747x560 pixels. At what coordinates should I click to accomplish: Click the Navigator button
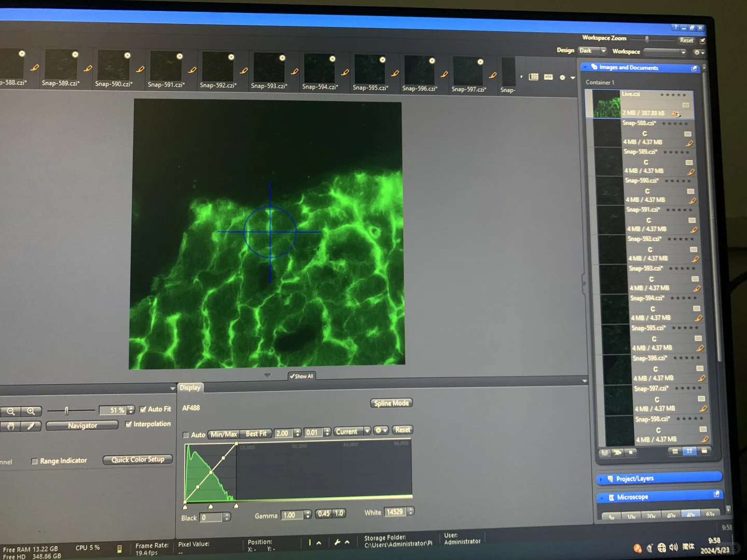point(82,426)
